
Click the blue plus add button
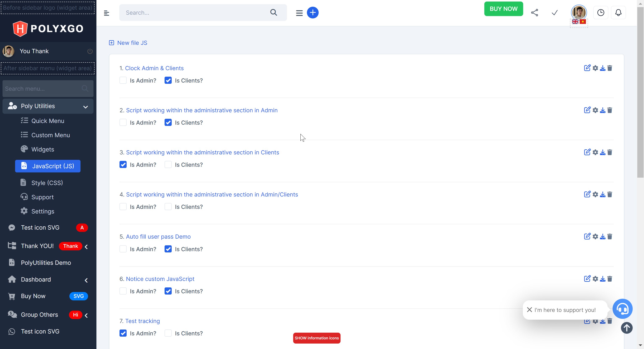pos(313,13)
